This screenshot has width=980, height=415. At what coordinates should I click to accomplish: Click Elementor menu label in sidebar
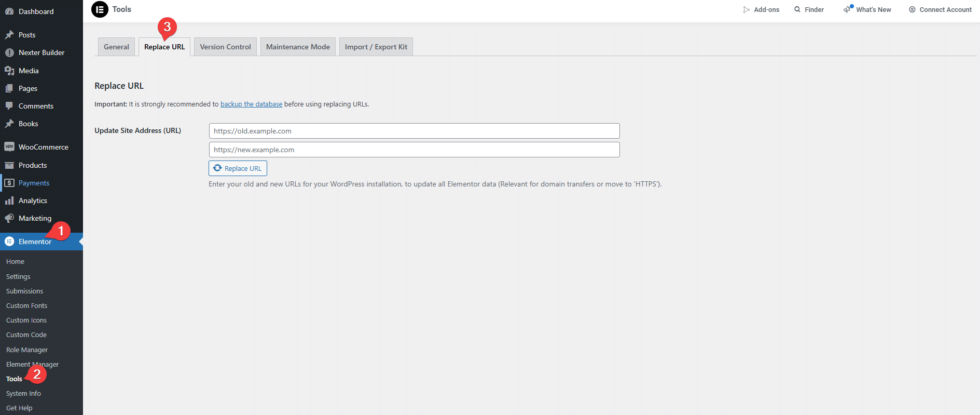point(35,242)
